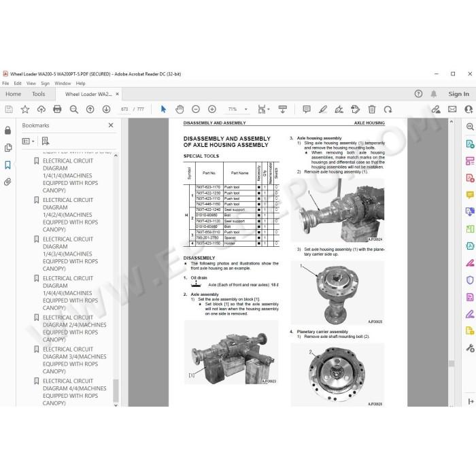Open the Help menu
This screenshot has height=476, width=476.
(80, 83)
